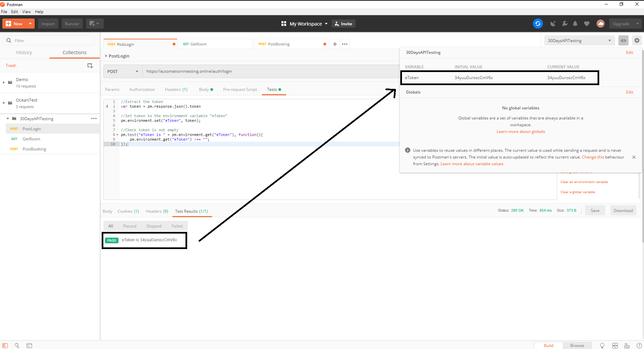Image resolution: width=644 pixels, height=349 pixels.
Task: Switch to Browse mode
Action: pos(577,346)
